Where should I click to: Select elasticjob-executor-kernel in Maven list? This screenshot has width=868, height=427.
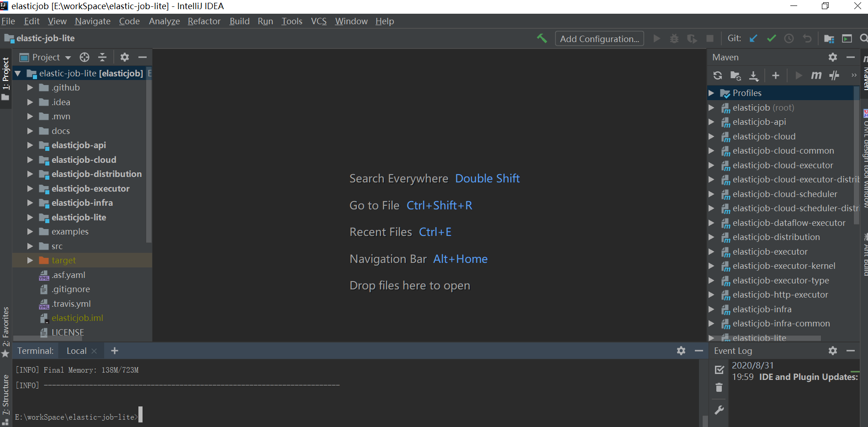click(784, 266)
